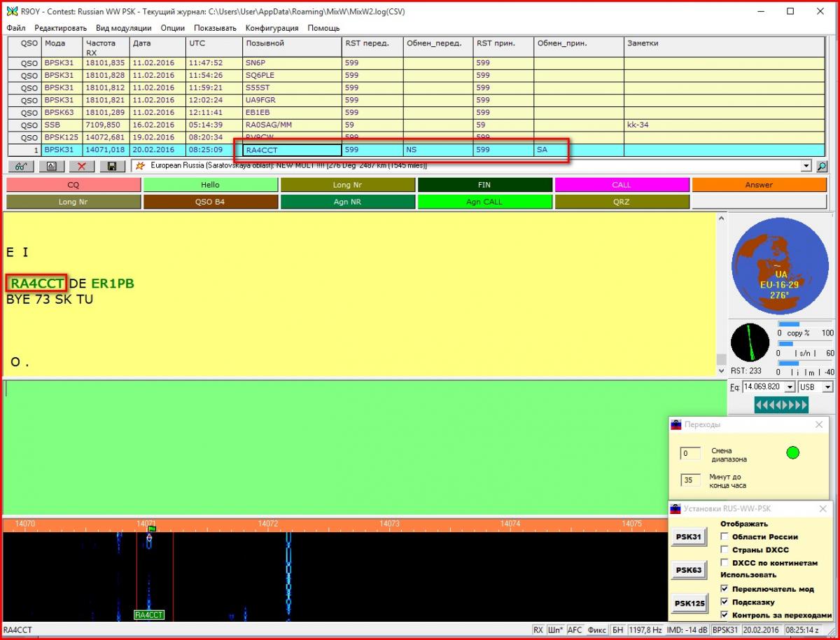Click the floppy disk save QSO icon
The image size is (840, 640).
coord(112,166)
